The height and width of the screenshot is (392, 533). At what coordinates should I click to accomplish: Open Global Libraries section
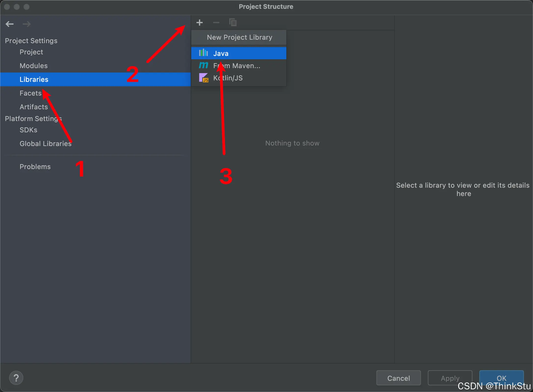click(x=46, y=144)
